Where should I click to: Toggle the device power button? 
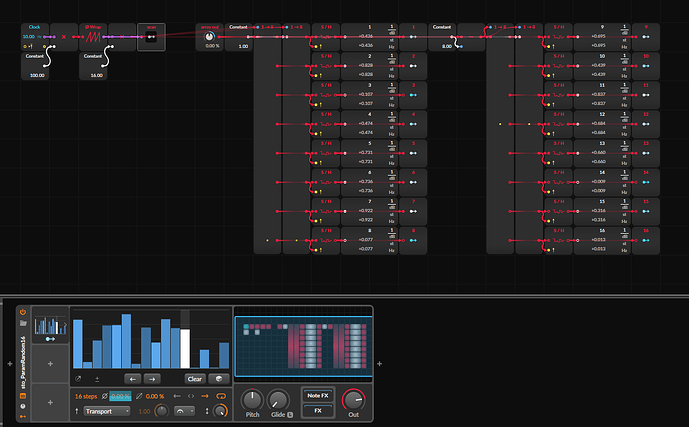(22, 312)
